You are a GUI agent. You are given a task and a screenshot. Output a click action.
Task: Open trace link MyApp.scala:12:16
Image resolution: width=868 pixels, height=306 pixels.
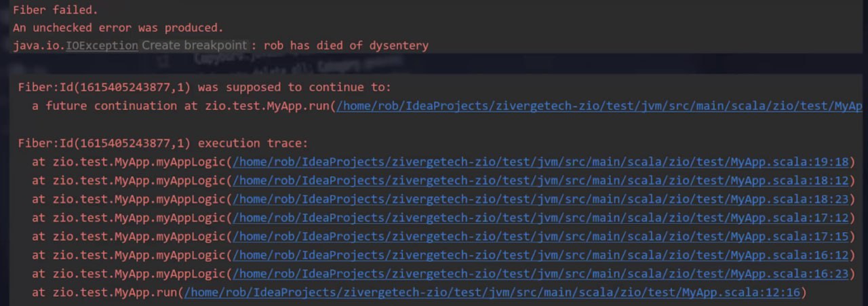tap(493, 292)
